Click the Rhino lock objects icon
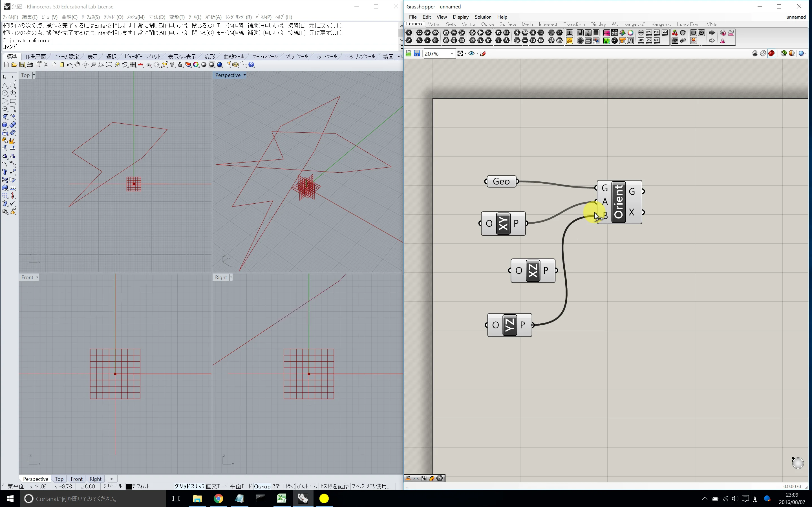Image resolution: width=812 pixels, height=507 pixels. pyautogui.click(x=180, y=65)
